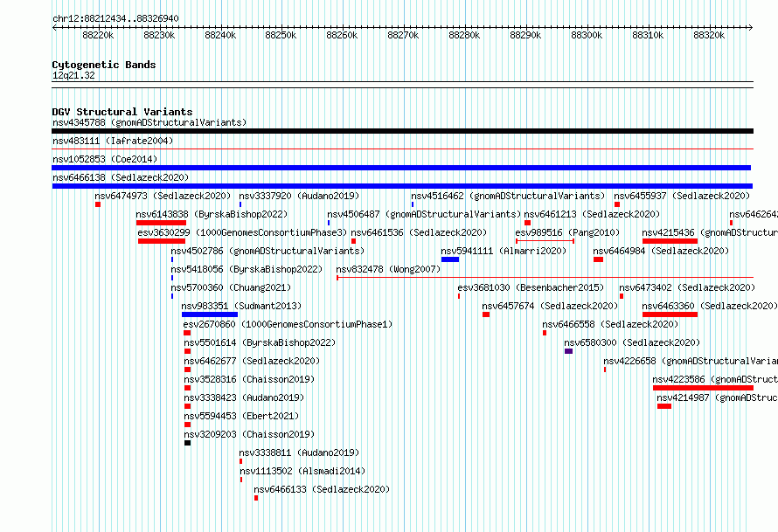Click the nsv4215436 red variant bar
The image size is (778, 532).
[x=670, y=241]
